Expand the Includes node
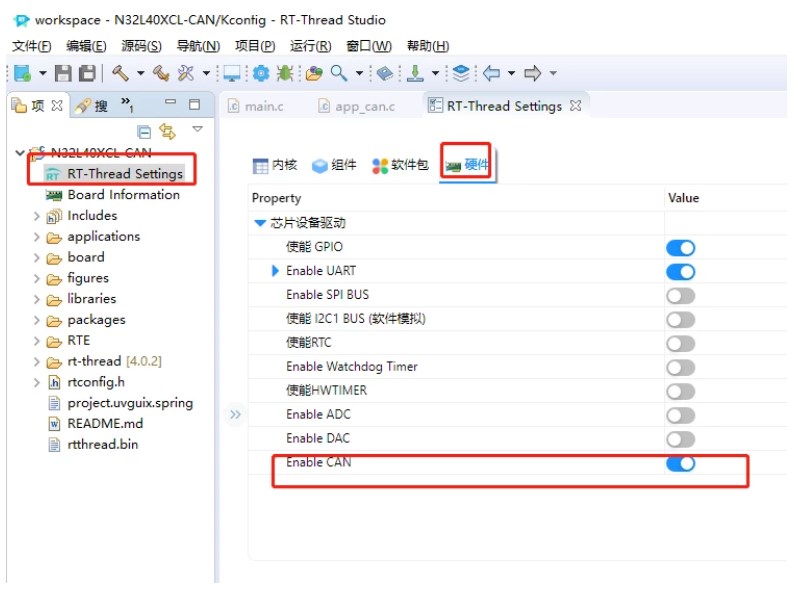Image resolution: width=790 pixels, height=592 pixels. [36, 216]
